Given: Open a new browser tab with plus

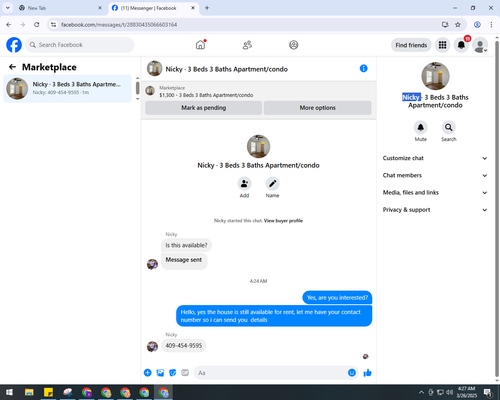Looking at the screenshot, I should click(207, 8).
